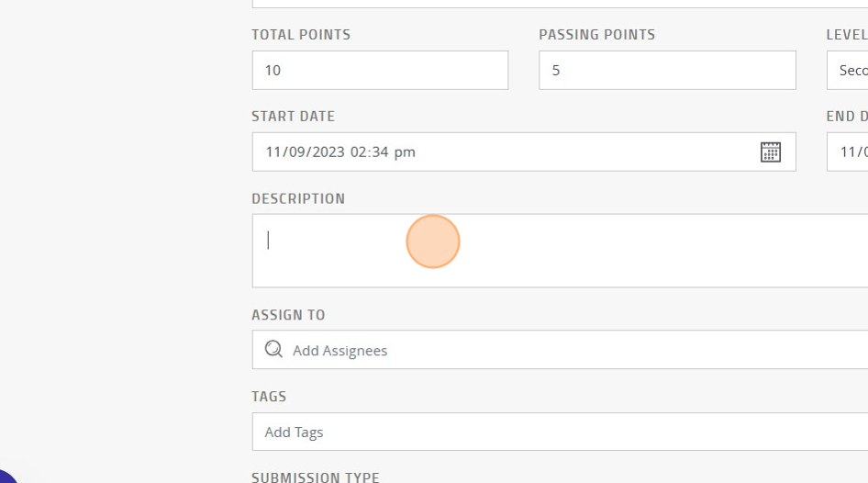Click the TAGS label
Image resolution: width=868 pixels, height=483 pixels.
click(269, 397)
